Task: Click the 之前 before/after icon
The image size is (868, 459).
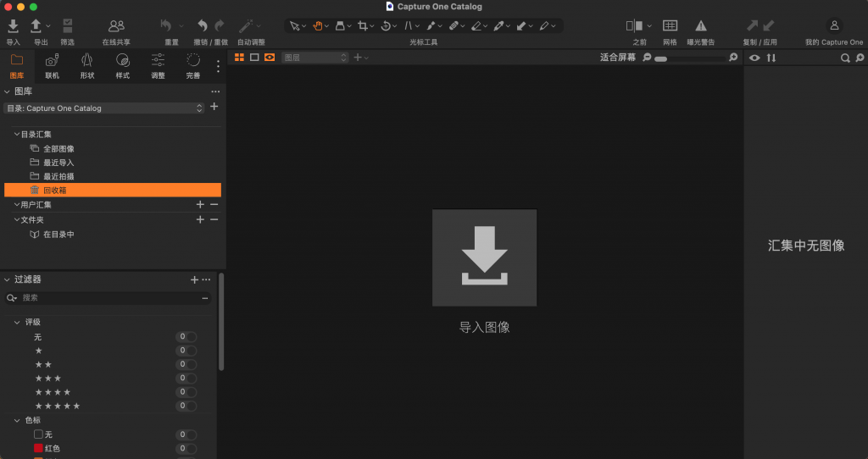Action: click(634, 25)
